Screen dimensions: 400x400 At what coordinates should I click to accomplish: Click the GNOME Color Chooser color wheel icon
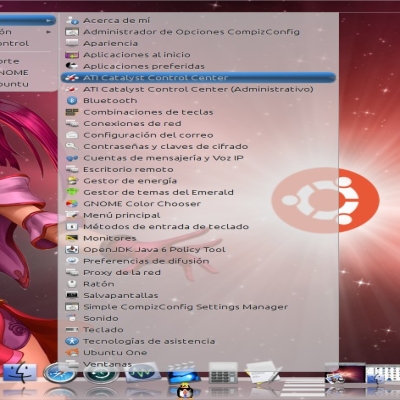point(72,203)
